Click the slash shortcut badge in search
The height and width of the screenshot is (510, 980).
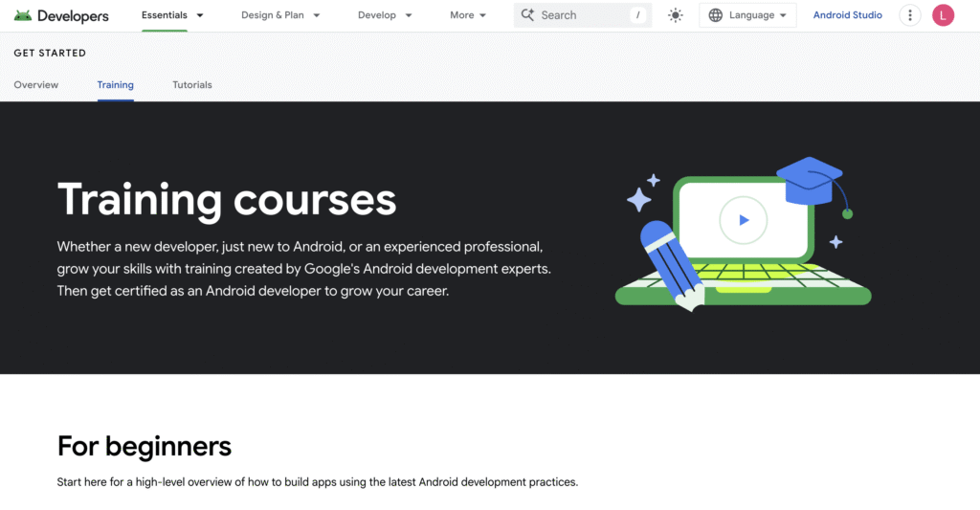tap(637, 15)
